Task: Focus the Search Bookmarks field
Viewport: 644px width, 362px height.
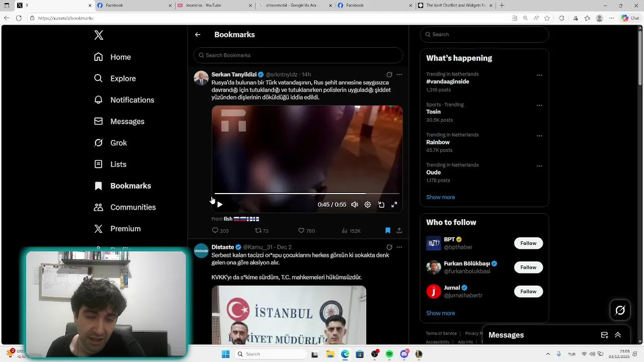Action: tap(298, 55)
